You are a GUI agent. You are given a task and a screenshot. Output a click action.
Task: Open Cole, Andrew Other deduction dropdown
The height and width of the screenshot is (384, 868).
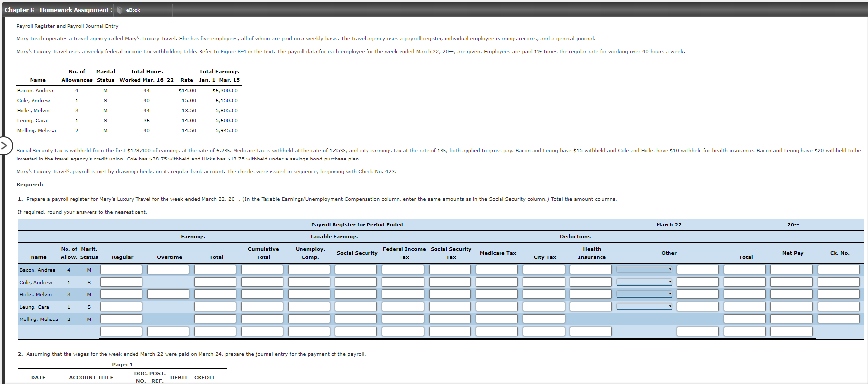644,282
